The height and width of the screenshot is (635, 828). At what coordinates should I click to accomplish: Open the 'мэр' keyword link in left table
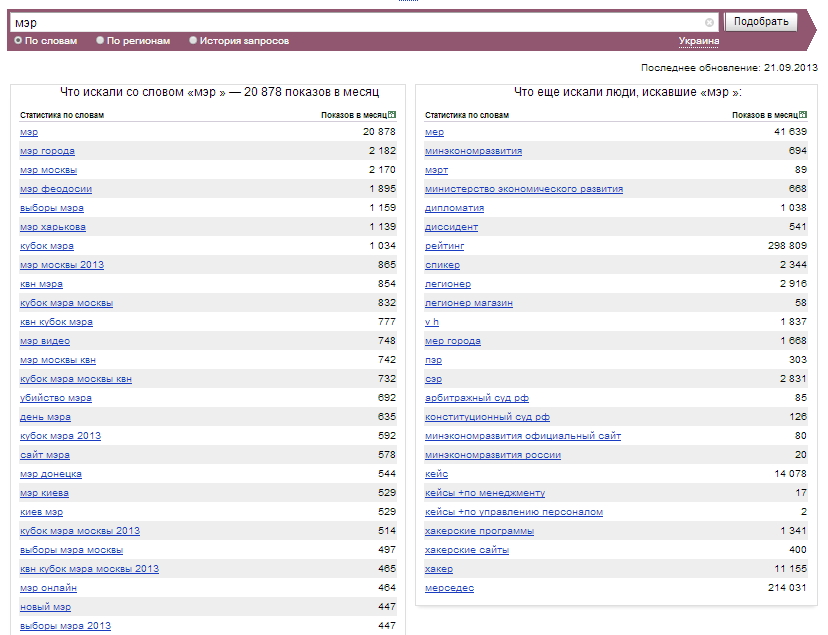(29, 132)
